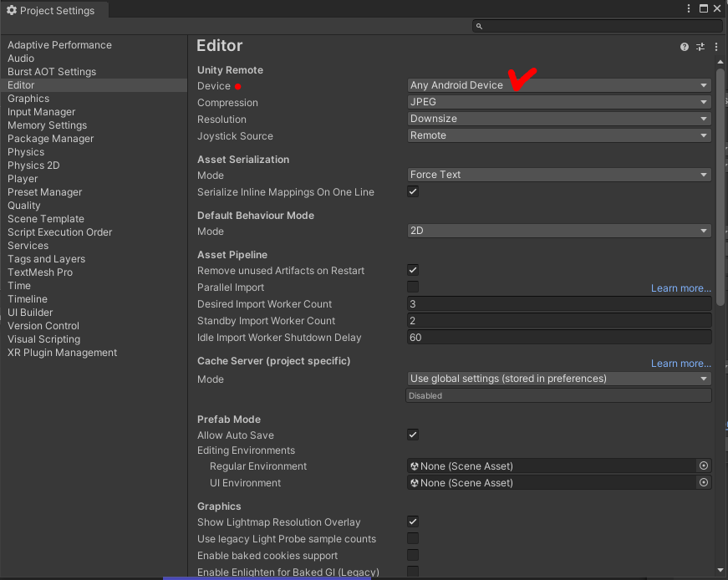Enable Use legacy Light Probe sample counts
Viewport: 728px width, 580px height.
(x=413, y=538)
